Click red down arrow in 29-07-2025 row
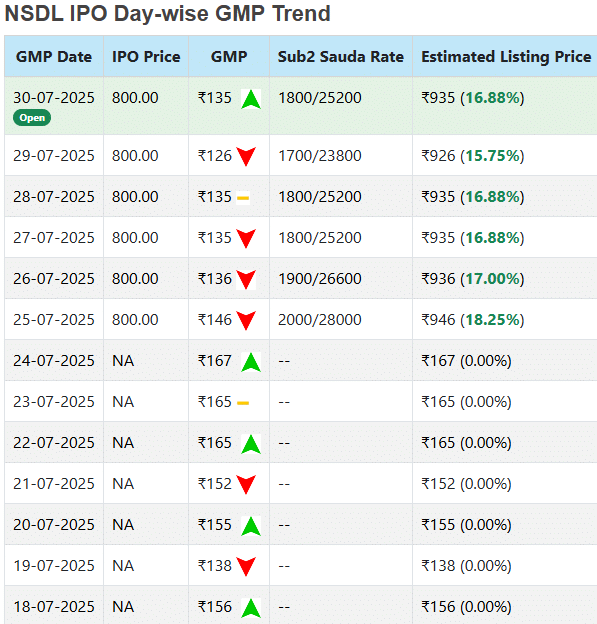The width and height of the screenshot is (597, 624). (x=246, y=156)
